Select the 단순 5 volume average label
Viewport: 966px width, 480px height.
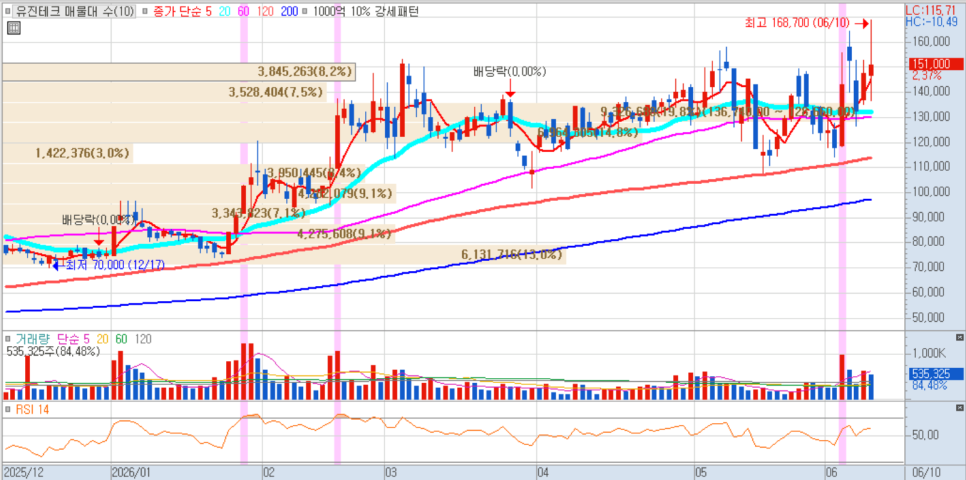[73, 338]
